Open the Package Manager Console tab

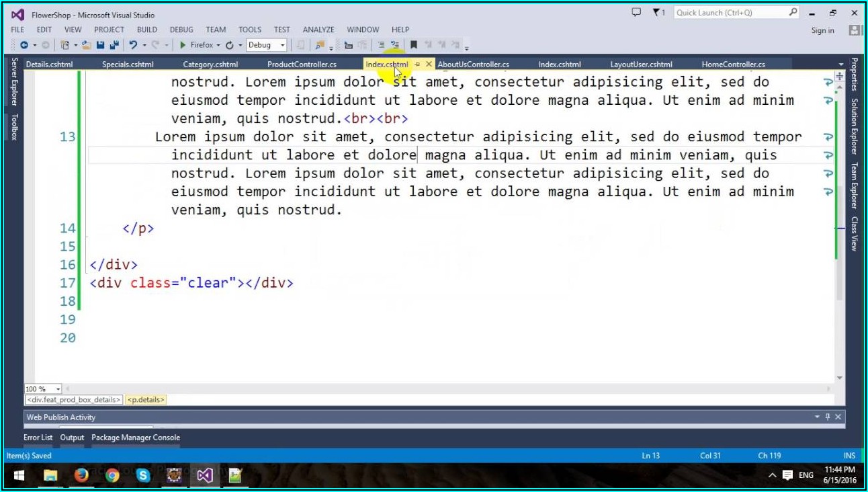[136, 438]
